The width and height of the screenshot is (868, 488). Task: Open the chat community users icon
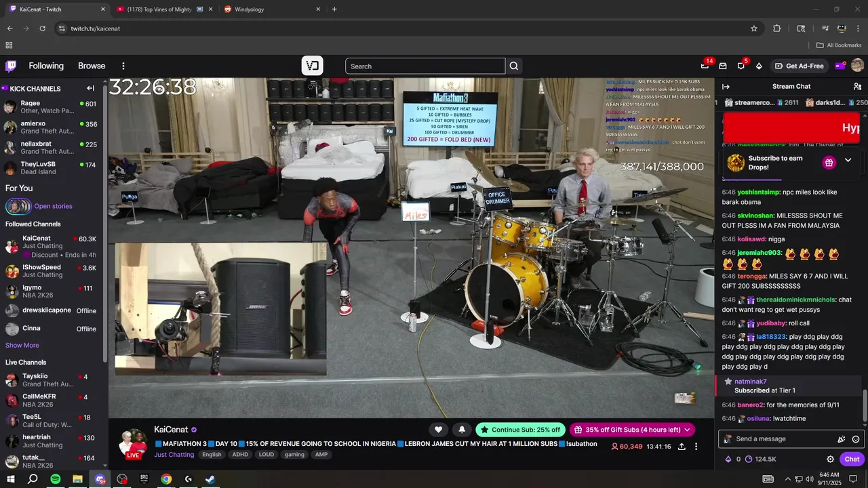click(857, 87)
